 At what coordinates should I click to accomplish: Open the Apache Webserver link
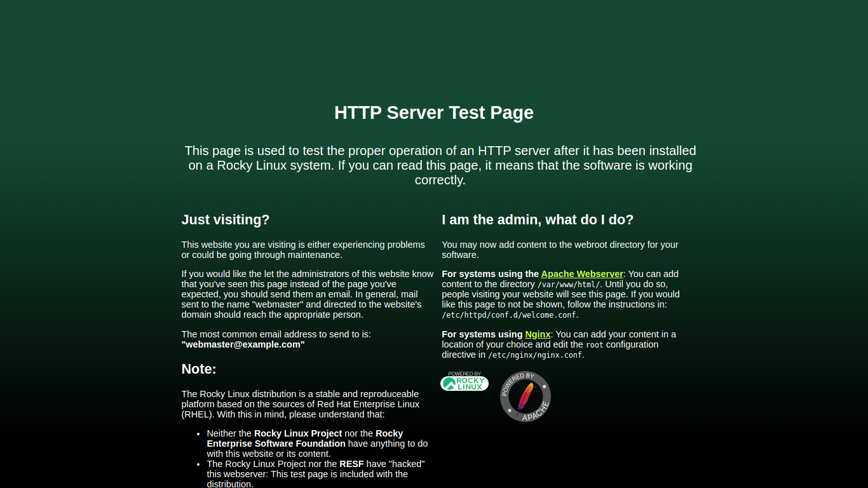(x=582, y=274)
